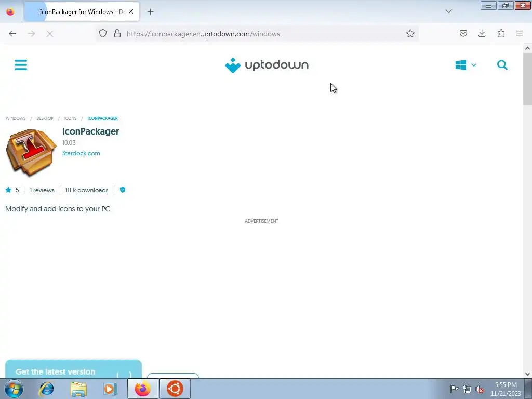Go to WINDOWS breadcrumb

tap(15, 118)
